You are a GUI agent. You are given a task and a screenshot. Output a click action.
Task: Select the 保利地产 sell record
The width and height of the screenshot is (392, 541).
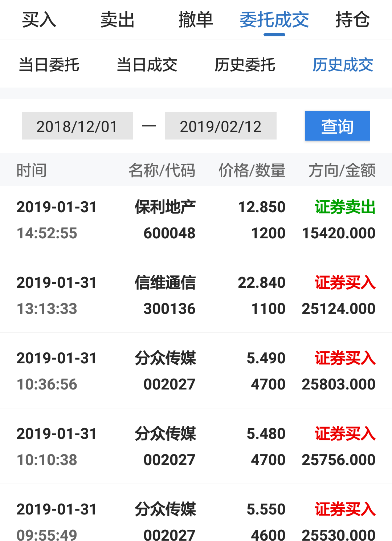(196, 220)
